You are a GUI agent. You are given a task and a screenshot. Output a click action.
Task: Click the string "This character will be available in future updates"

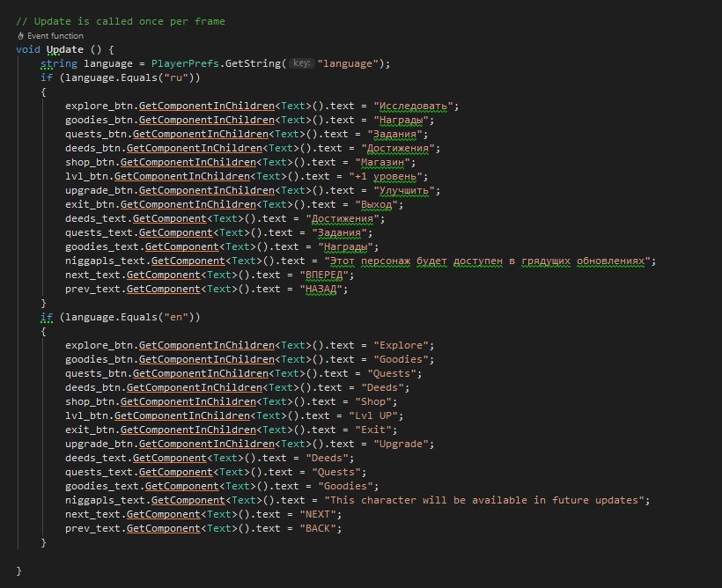pyautogui.click(x=484, y=500)
